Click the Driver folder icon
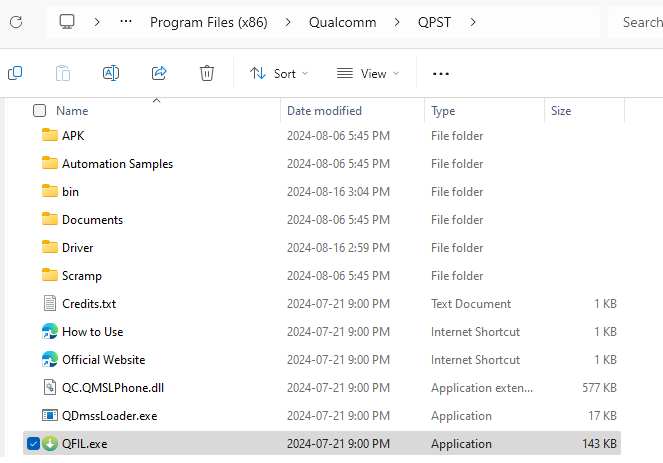The height and width of the screenshot is (463, 663). pos(50,247)
